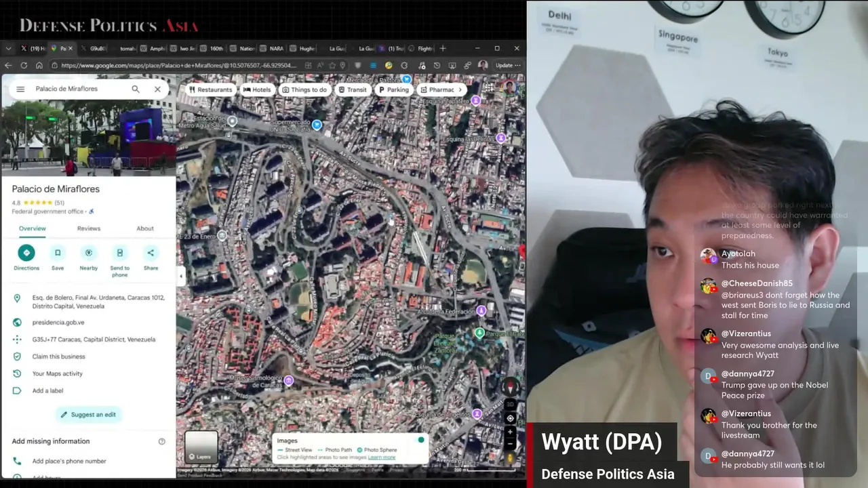
Task: Select the Parking filter chip
Action: pos(394,89)
